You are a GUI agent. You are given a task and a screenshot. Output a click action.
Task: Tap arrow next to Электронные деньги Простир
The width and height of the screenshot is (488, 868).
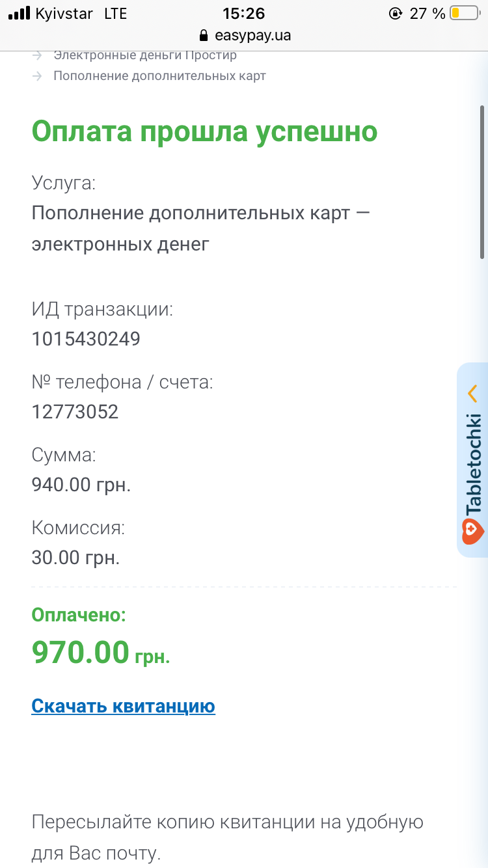37,56
